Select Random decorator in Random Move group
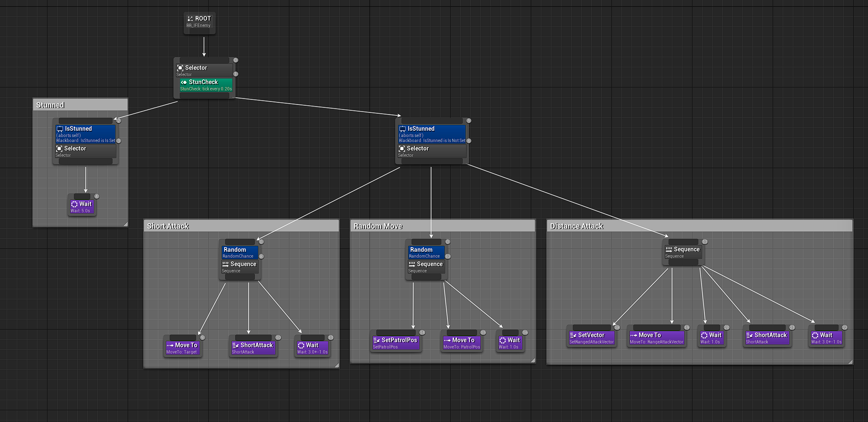 (x=426, y=252)
